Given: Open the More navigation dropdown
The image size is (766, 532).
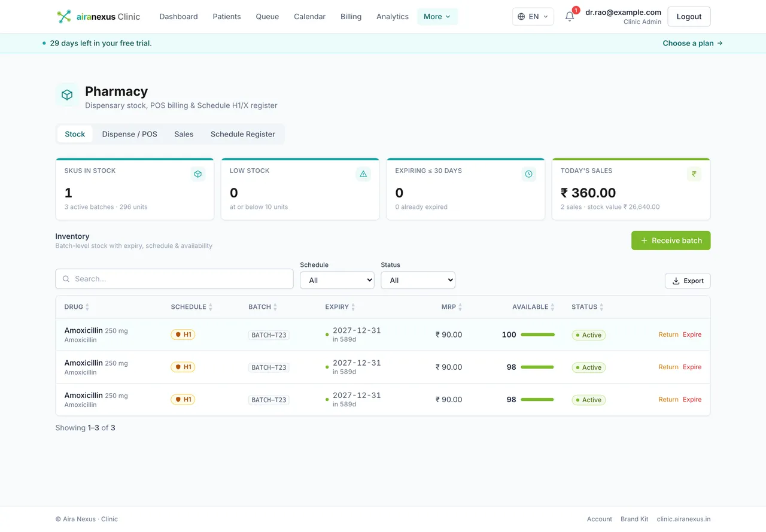Looking at the screenshot, I should [x=437, y=17].
